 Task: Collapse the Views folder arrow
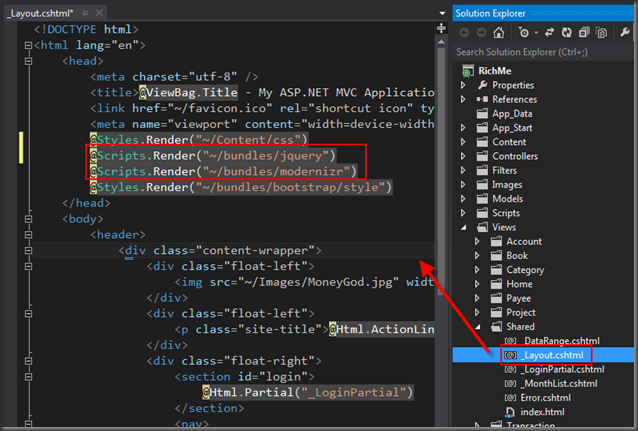[464, 228]
